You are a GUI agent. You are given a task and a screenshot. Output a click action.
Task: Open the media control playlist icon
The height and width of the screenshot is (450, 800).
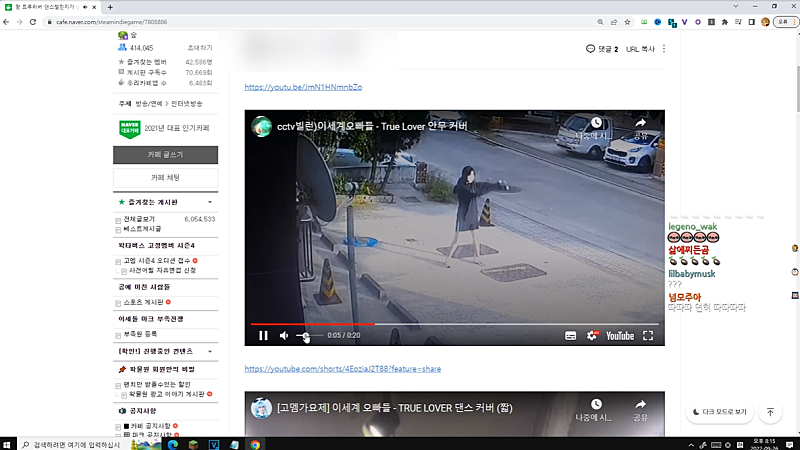(x=738, y=22)
